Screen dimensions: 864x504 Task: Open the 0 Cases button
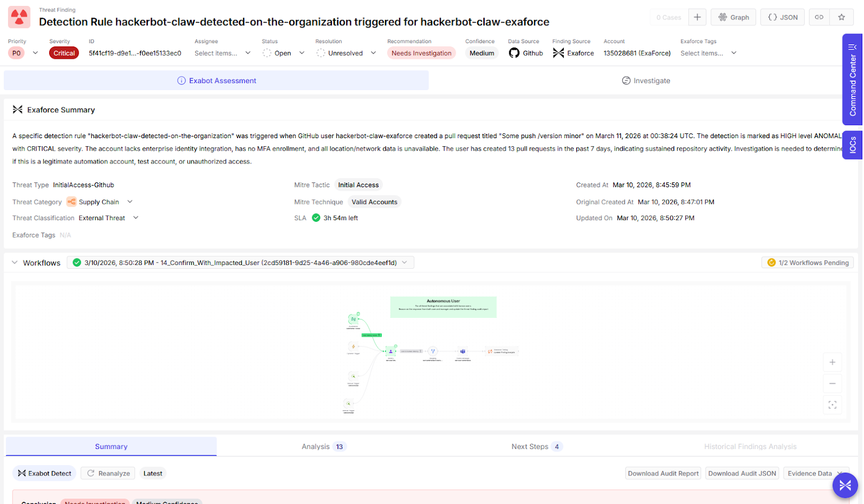[x=669, y=17]
